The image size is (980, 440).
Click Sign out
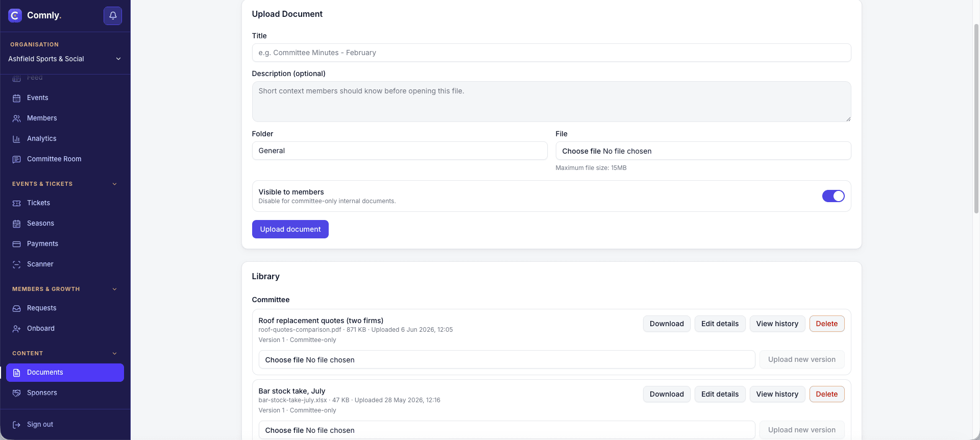coord(65,425)
